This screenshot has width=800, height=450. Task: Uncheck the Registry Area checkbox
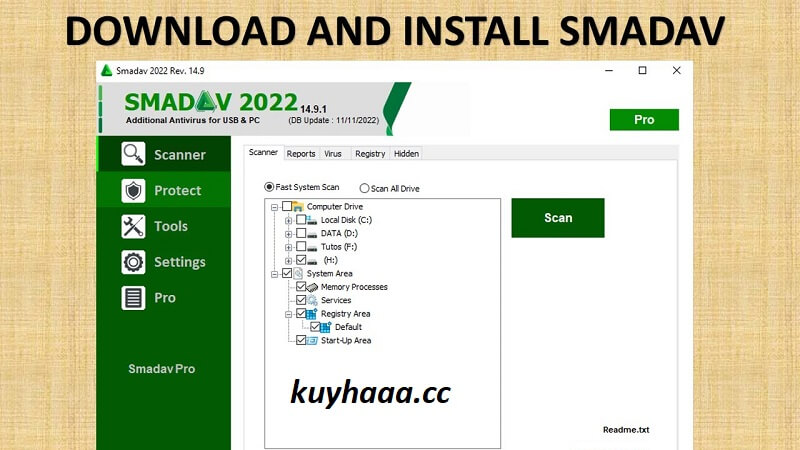301,313
